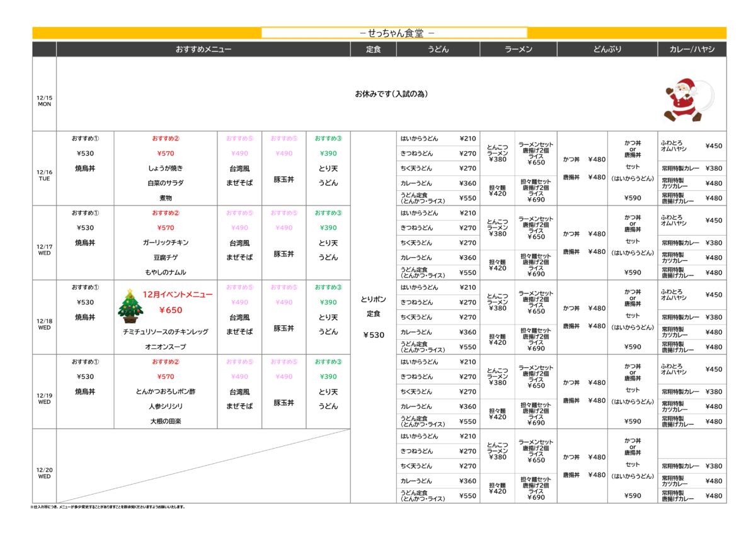This screenshot has width=756, height=535.
Task: Select the チミチュリソースのチキンレッグ menu item
Action: tap(166, 332)
